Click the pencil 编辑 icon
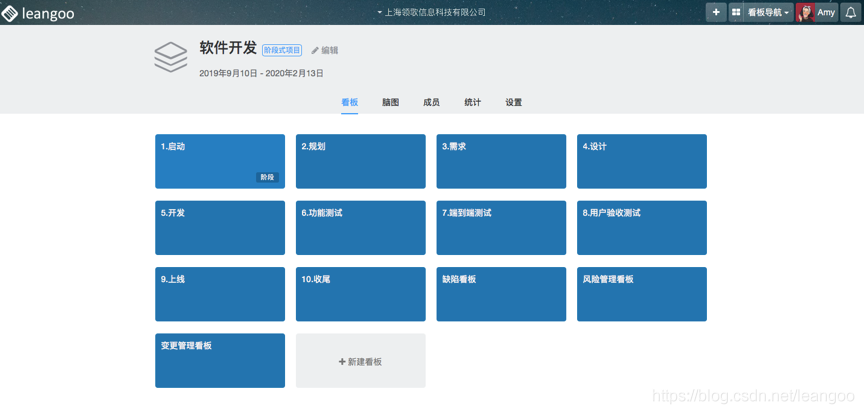 (316, 50)
